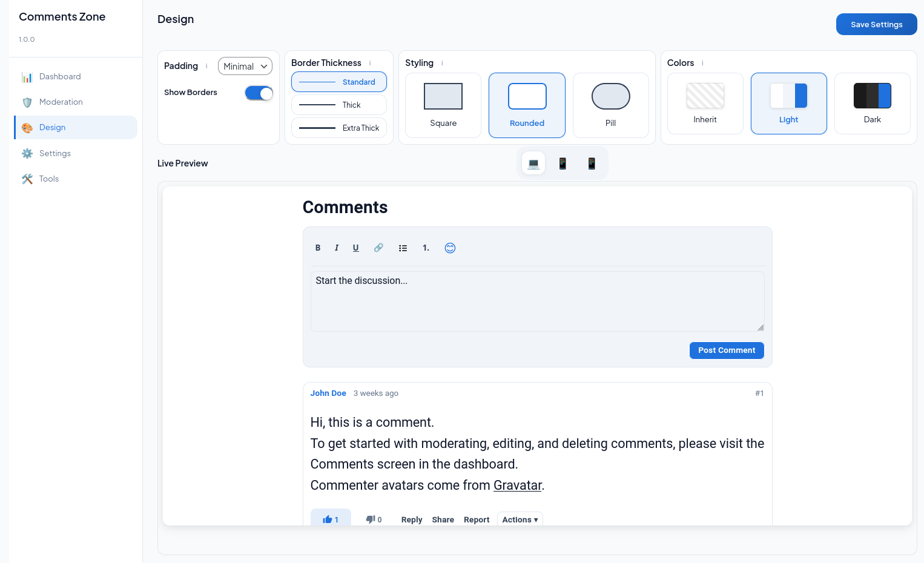Click Reply on John Doe's comment

[x=412, y=519]
